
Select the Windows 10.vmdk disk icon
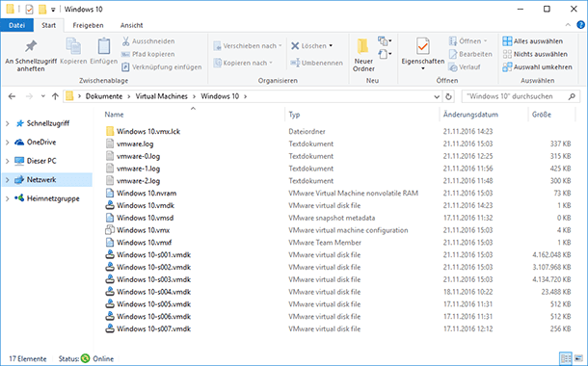point(110,205)
